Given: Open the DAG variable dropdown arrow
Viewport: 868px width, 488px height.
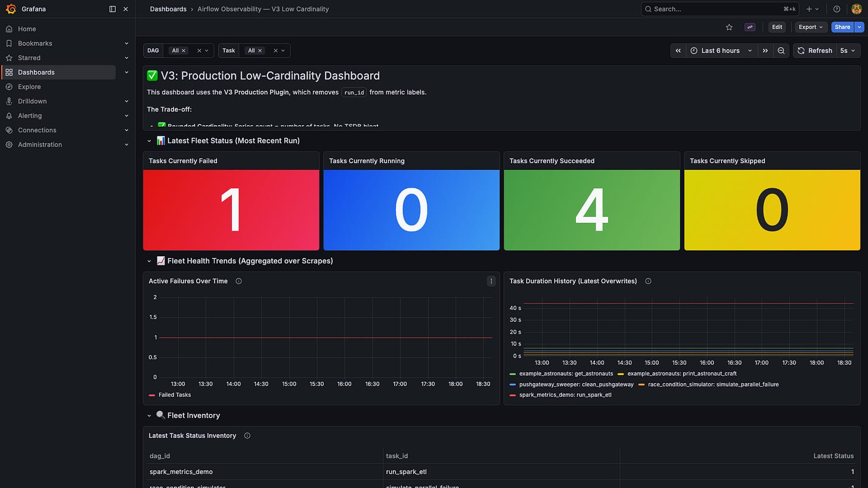Looking at the screenshot, I should [x=207, y=51].
